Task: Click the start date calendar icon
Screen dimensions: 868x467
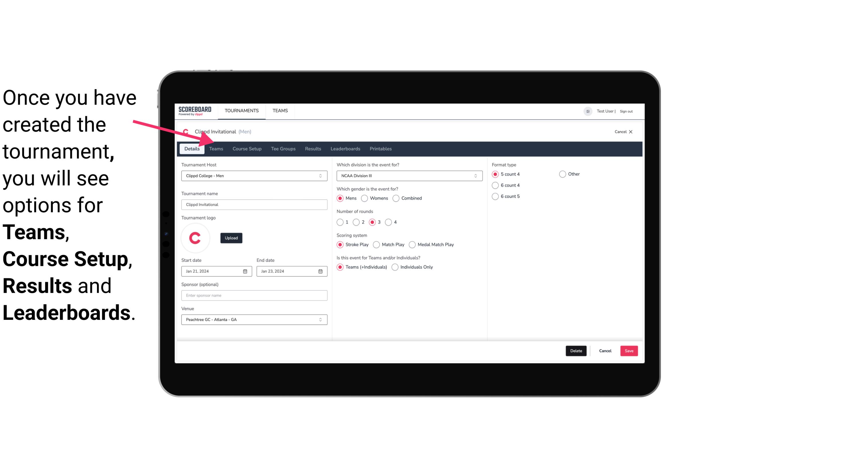Action: pyautogui.click(x=246, y=271)
